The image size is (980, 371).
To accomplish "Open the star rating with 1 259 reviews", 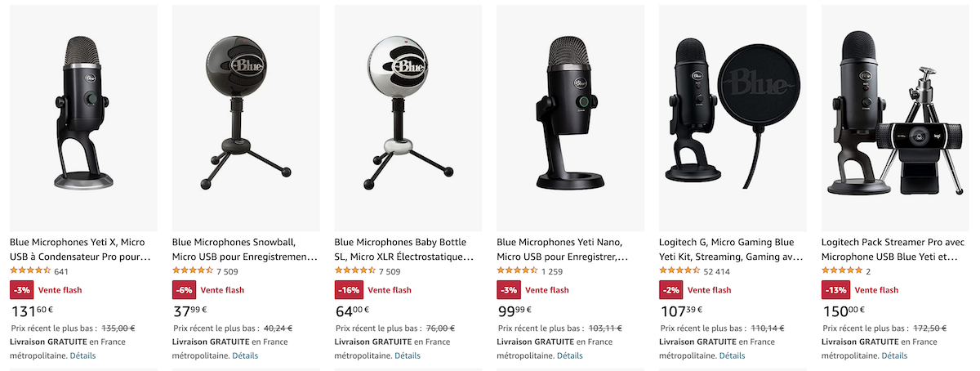I will tap(518, 271).
